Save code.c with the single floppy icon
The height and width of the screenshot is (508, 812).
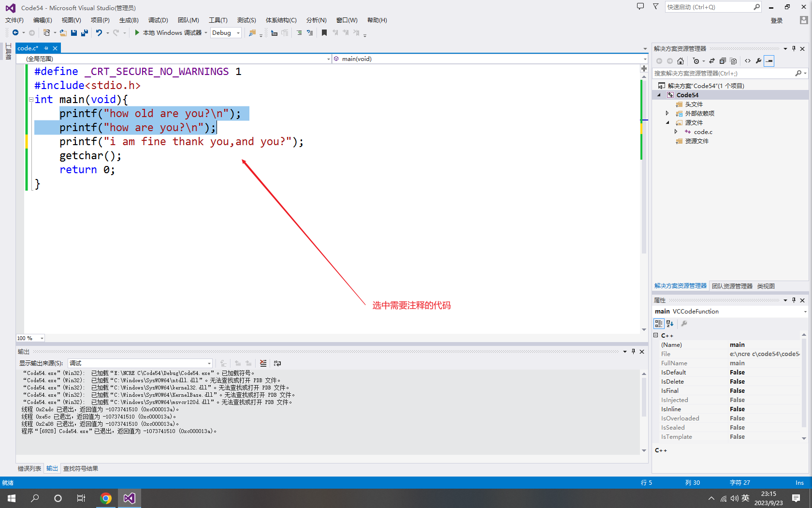(74, 32)
